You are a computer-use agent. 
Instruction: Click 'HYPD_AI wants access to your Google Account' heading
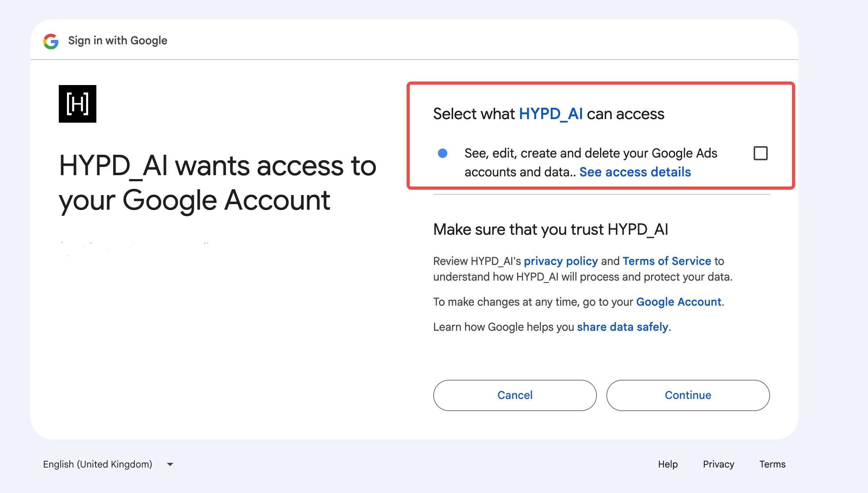(217, 183)
